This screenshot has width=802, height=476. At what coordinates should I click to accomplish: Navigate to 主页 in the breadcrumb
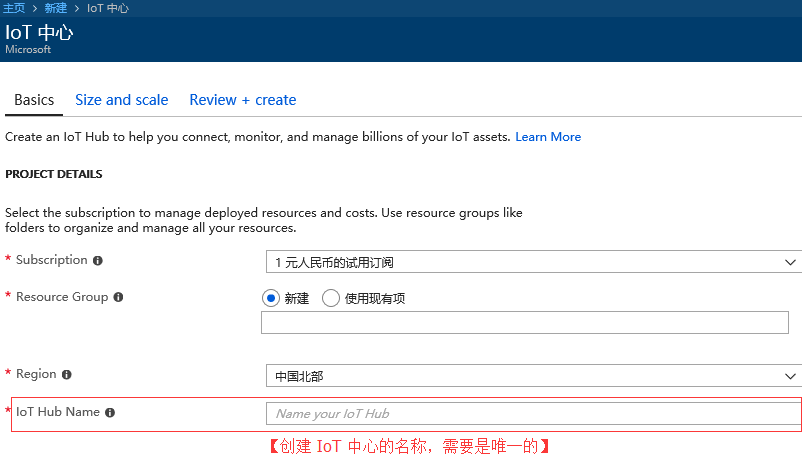(x=14, y=8)
